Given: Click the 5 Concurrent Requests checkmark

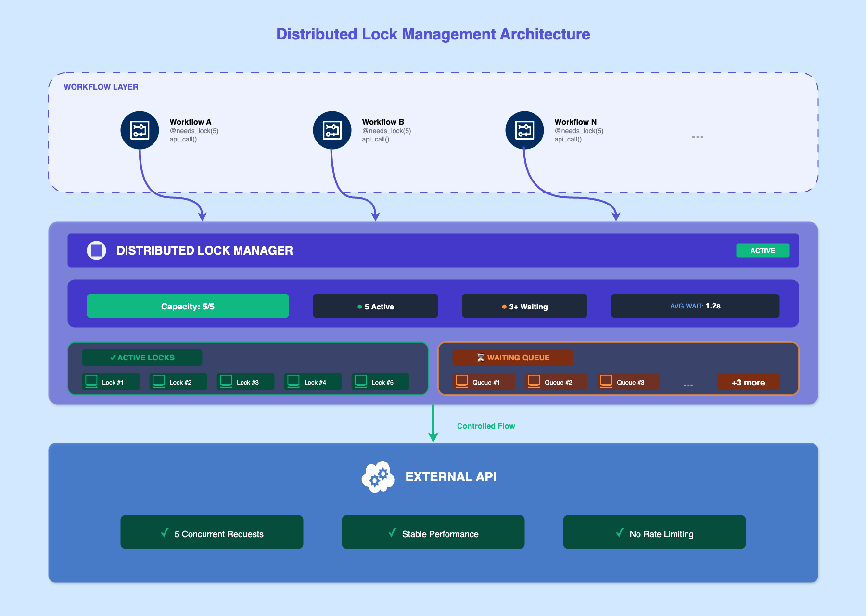Looking at the screenshot, I should pos(165,533).
